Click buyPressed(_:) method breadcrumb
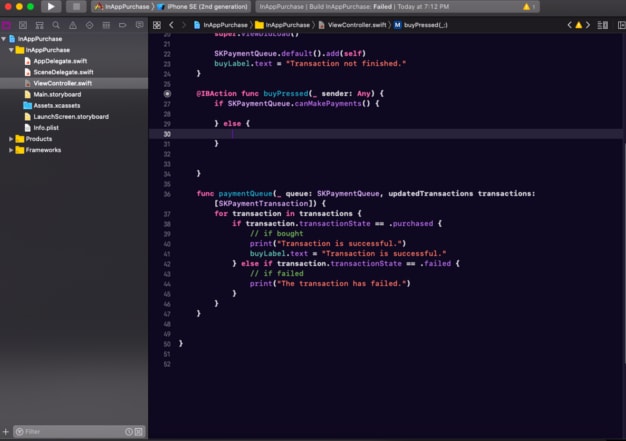 (x=421, y=25)
